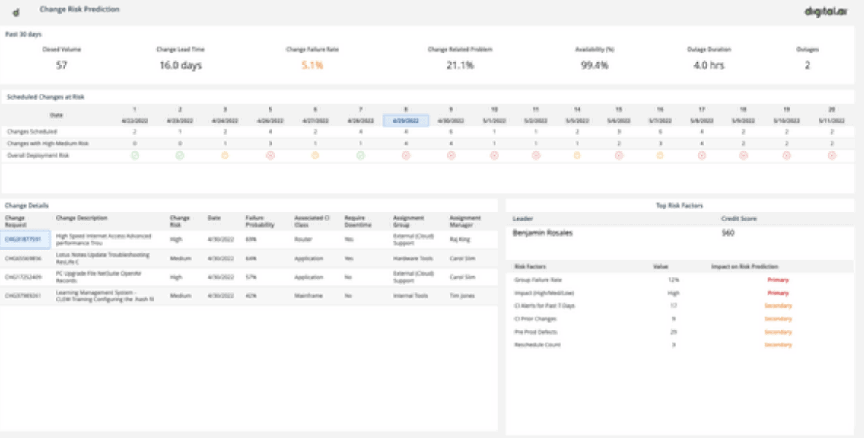868x443 pixels.
Task: Click the Outages value 2
Action: pyautogui.click(x=807, y=65)
